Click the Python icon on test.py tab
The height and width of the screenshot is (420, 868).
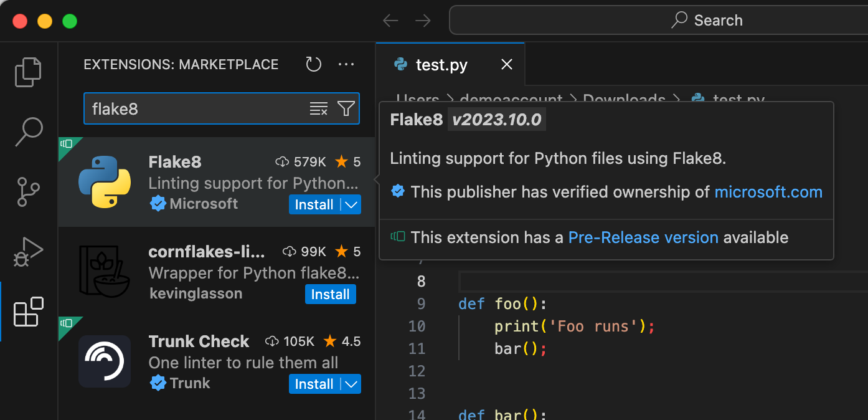click(399, 64)
